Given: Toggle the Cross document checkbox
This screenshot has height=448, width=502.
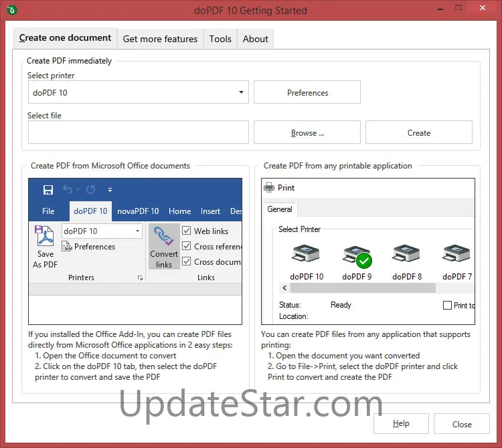Looking at the screenshot, I should tap(187, 261).
